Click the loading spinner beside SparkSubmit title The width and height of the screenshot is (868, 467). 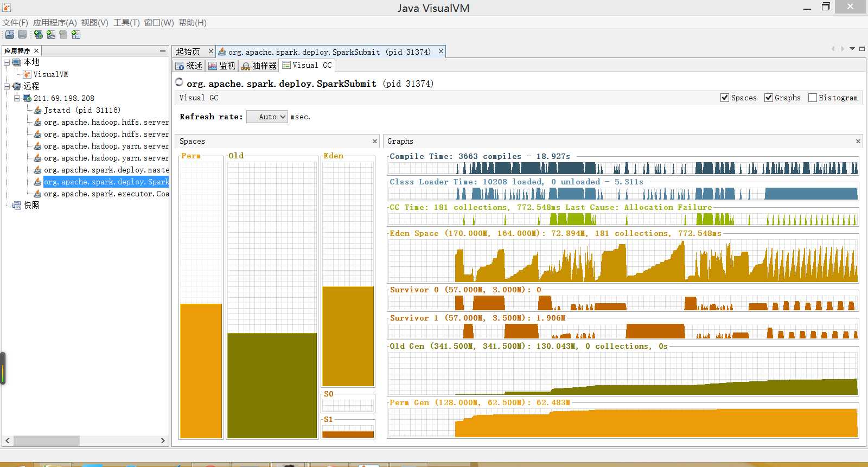point(179,82)
